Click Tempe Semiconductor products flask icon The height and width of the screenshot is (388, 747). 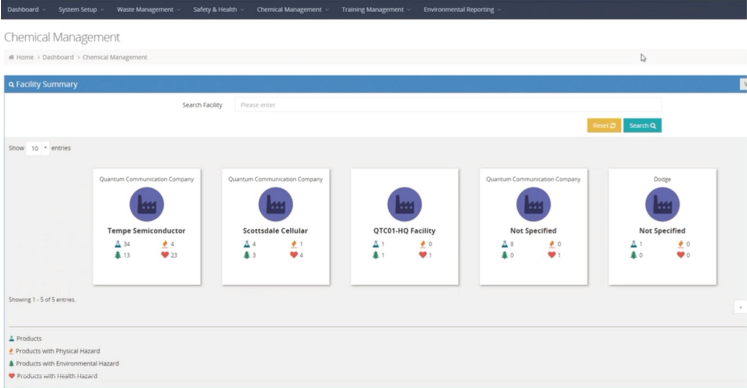point(118,244)
